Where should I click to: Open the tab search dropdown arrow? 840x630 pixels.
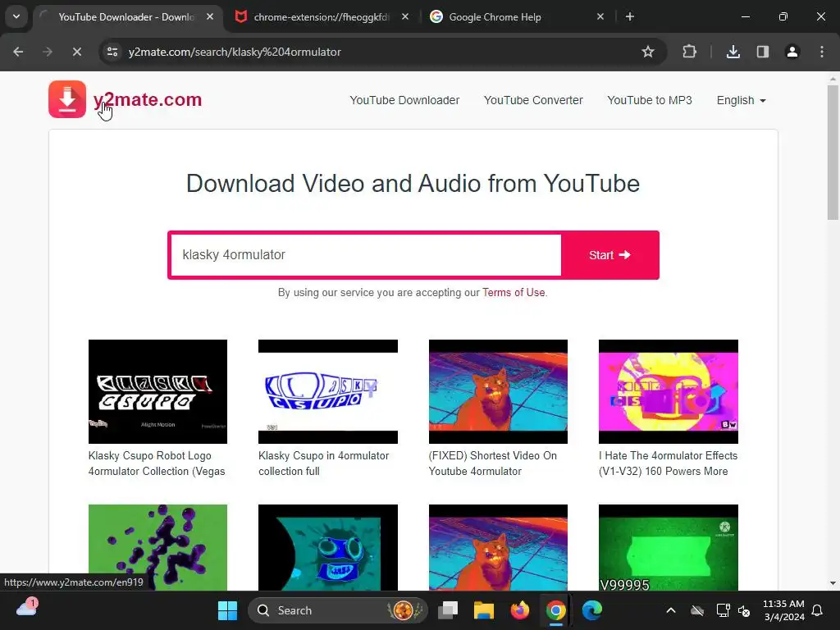point(16,16)
